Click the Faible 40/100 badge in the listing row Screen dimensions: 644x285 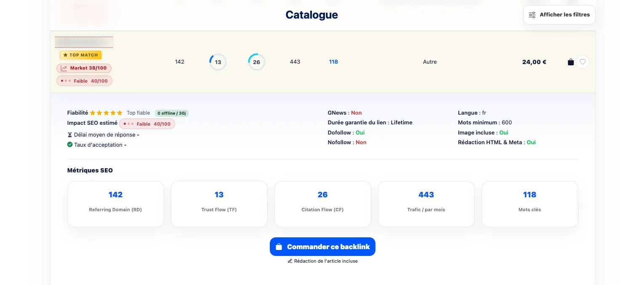click(84, 81)
